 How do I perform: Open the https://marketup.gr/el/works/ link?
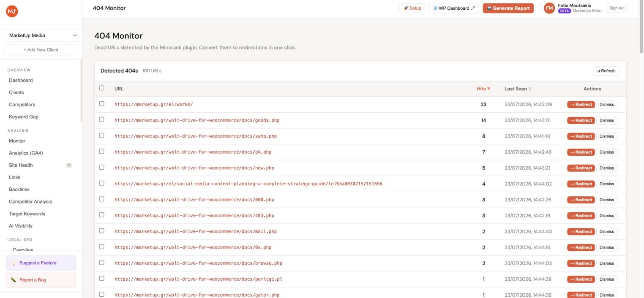153,104
